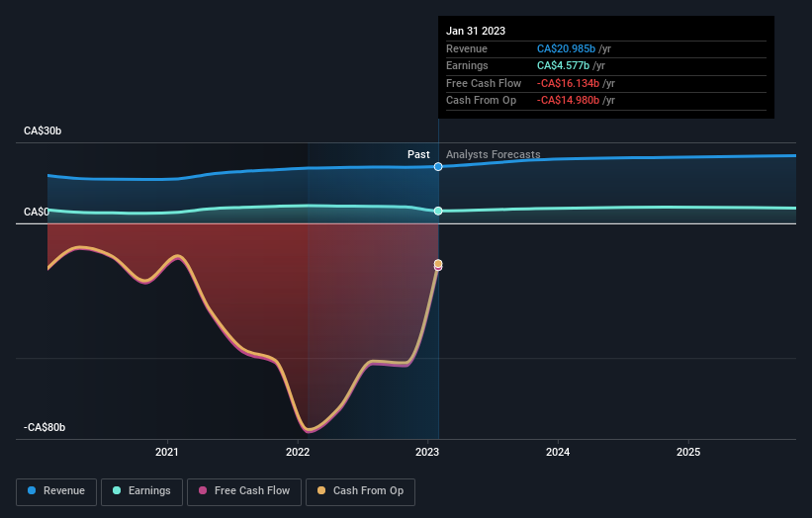Screen dimensions: 812x518
Task: Toggle the Free Cash Flow legend button
Action: click(x=244, y=491)
